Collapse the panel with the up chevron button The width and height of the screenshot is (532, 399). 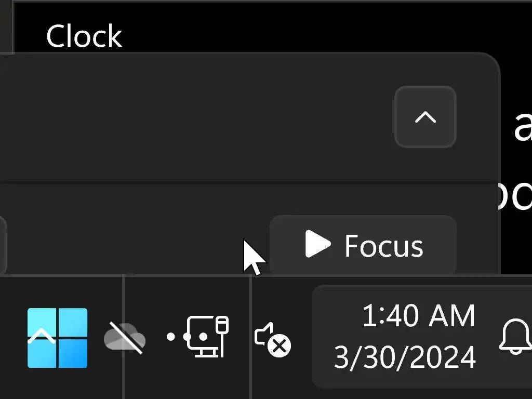425,117
